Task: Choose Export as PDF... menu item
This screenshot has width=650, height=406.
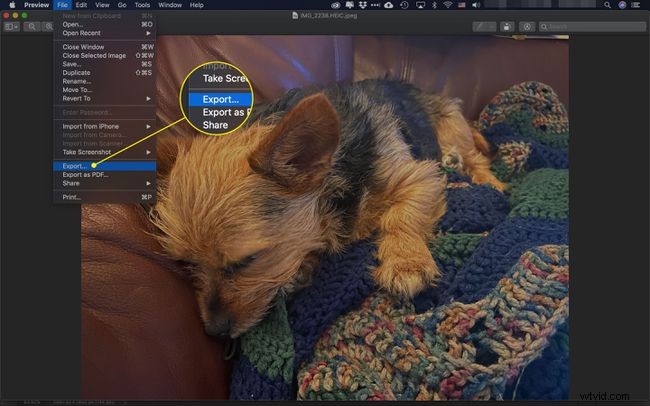Action: [x=104, y=175]
